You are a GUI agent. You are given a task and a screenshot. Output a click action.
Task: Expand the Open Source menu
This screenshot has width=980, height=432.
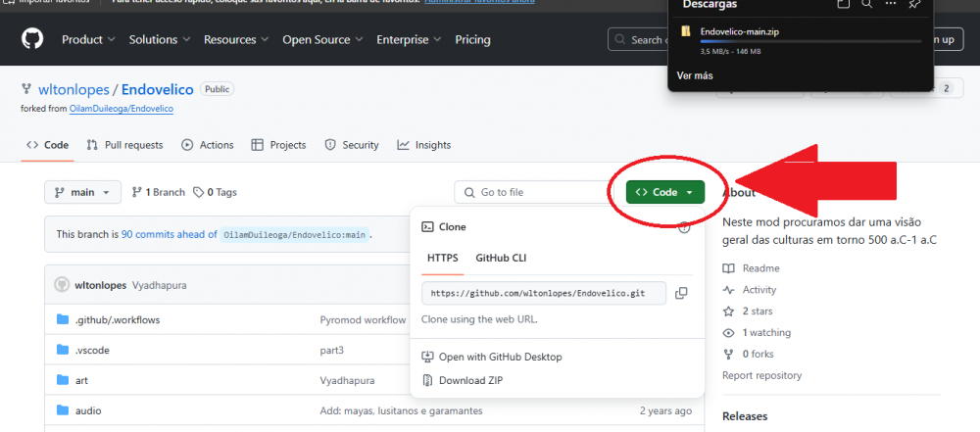[x=322, y=39]
